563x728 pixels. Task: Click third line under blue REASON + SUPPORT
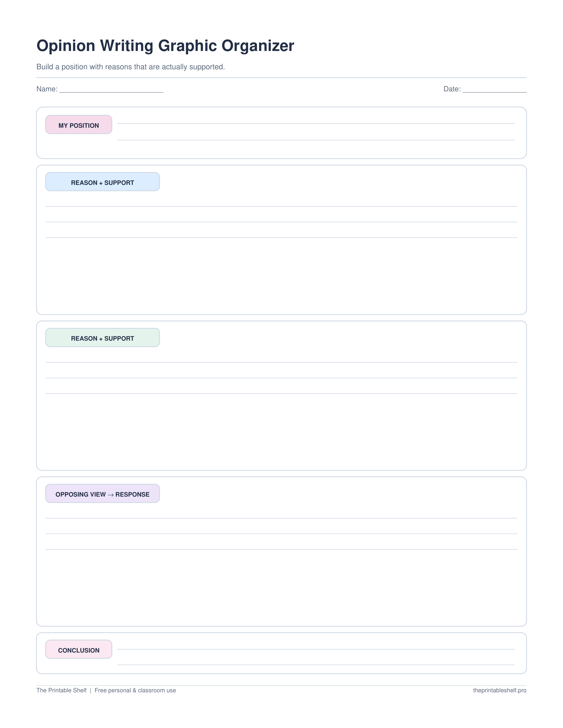pyautogui.click(x=281, y=238)
